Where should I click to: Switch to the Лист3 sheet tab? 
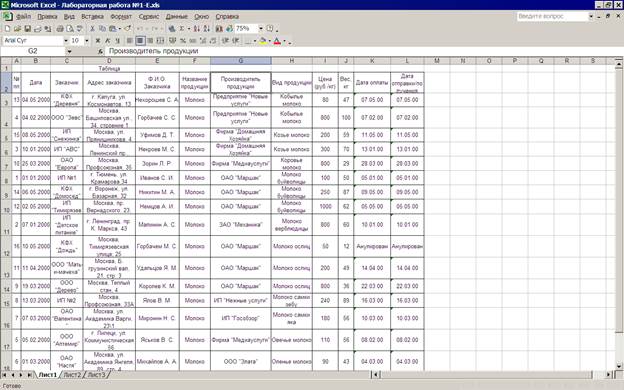coord(96,375)
